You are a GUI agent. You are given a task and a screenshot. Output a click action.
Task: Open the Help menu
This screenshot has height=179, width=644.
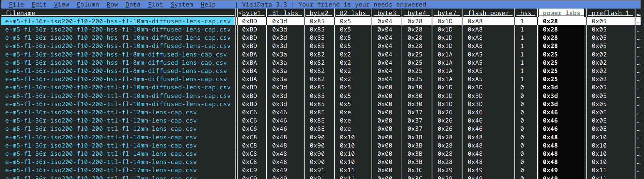coord(208,4)
